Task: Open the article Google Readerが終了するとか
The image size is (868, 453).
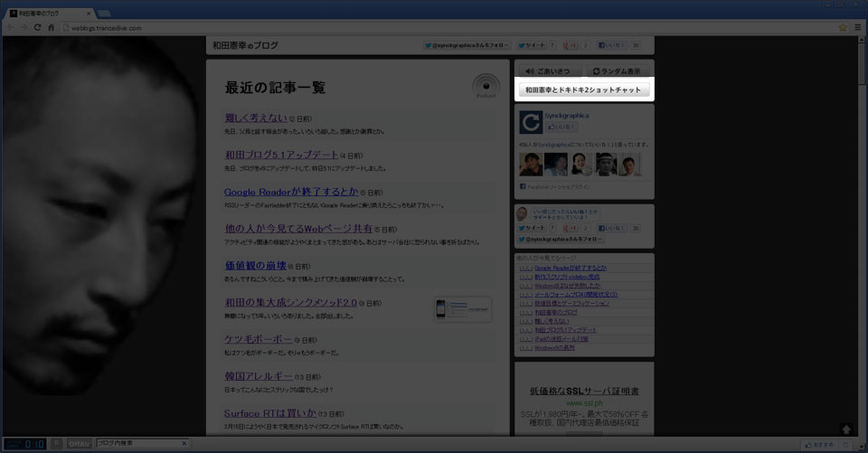Action: click(291, 193)
